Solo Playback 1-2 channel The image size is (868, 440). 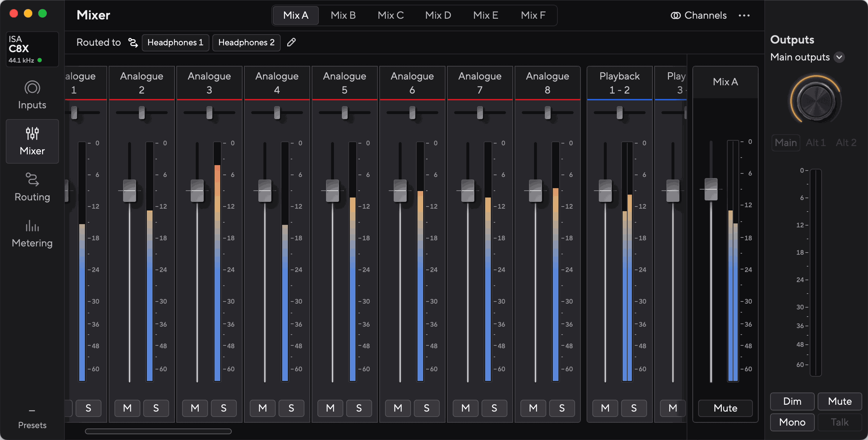coord(634,408)
